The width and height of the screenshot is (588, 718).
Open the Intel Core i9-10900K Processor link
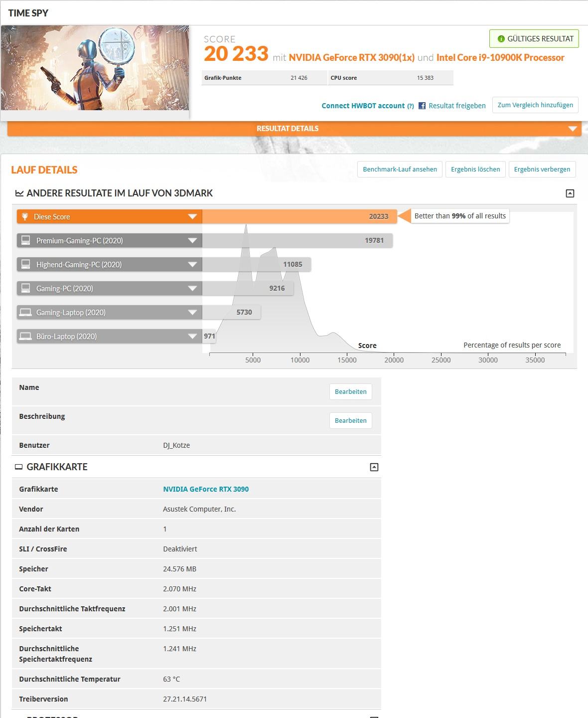point(500,57)
